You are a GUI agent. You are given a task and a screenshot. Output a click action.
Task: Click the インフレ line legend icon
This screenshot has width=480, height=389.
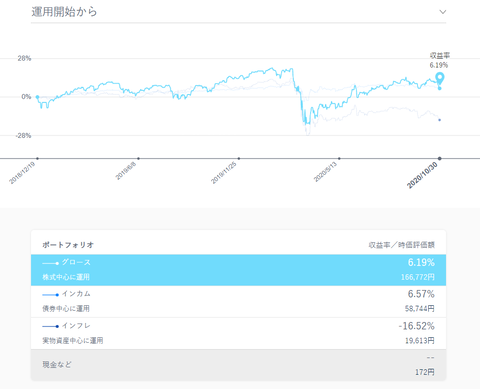[51, 326]
